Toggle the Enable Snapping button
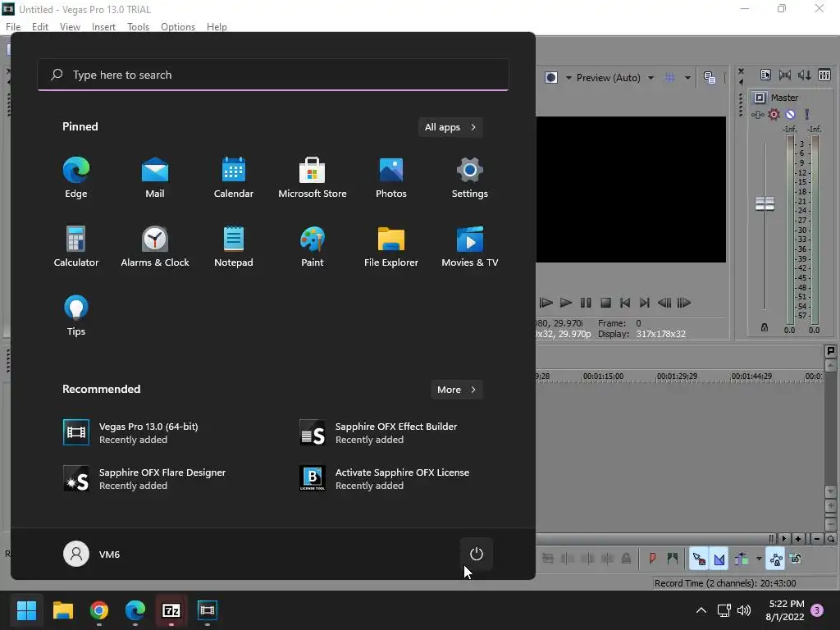 tap(699, 559)
